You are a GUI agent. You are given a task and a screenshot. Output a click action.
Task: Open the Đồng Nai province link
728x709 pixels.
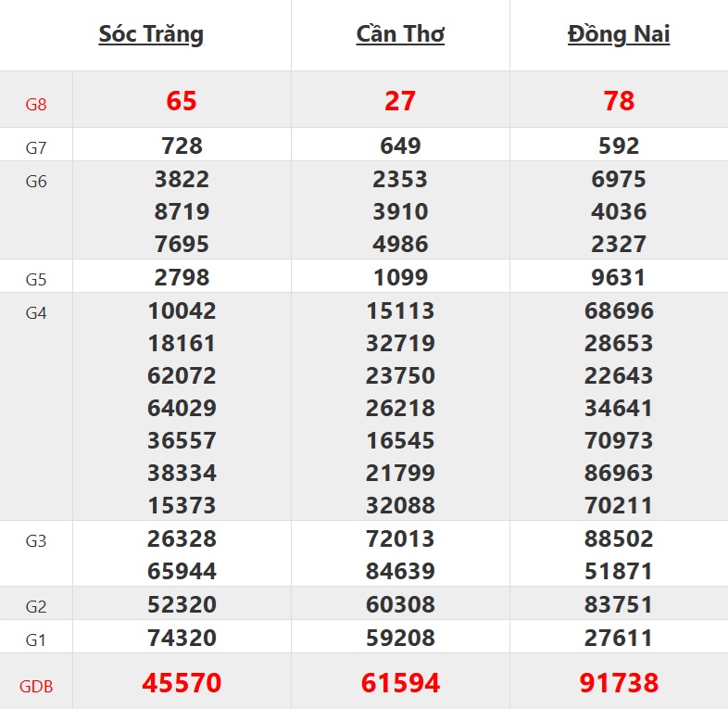[619, 35]
